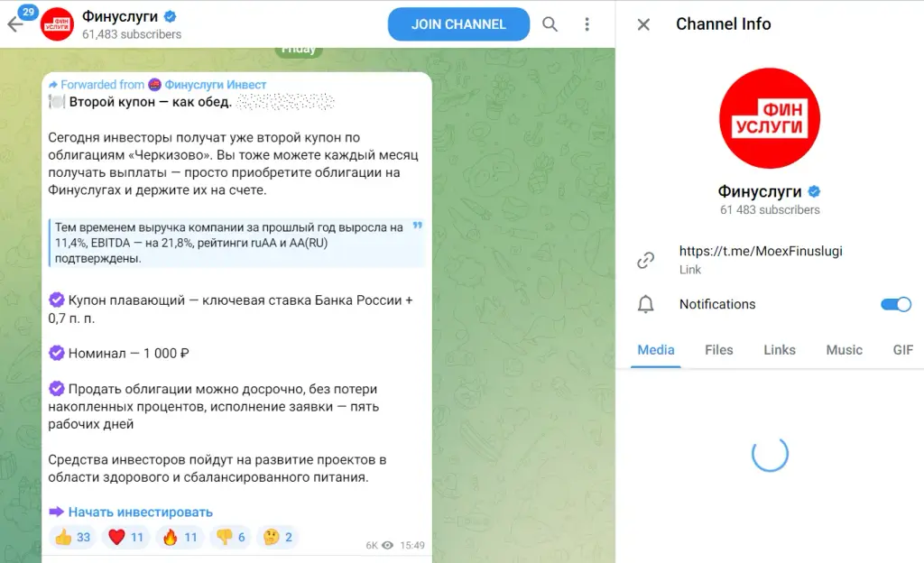This screenshot has width=924, height=563.
Task: Switch to the GIF tab
Action: tap(902, 350)
